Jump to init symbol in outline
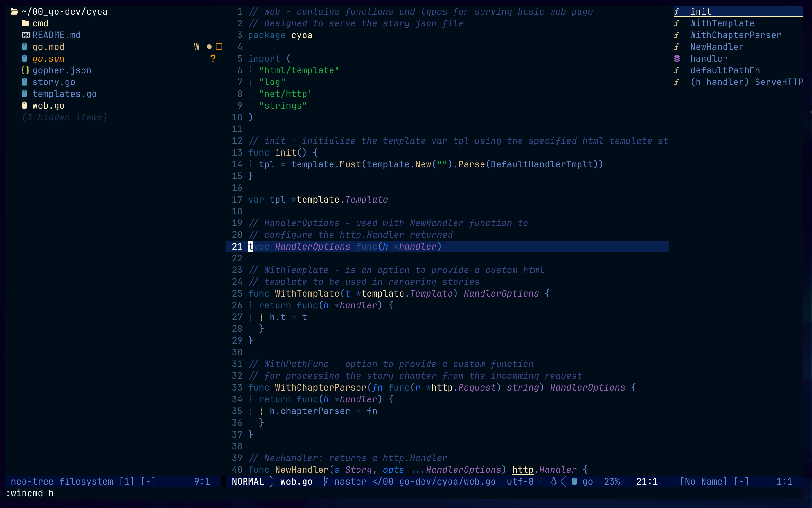The height and width of the screenshot is (508, 812). click(701, 12)
